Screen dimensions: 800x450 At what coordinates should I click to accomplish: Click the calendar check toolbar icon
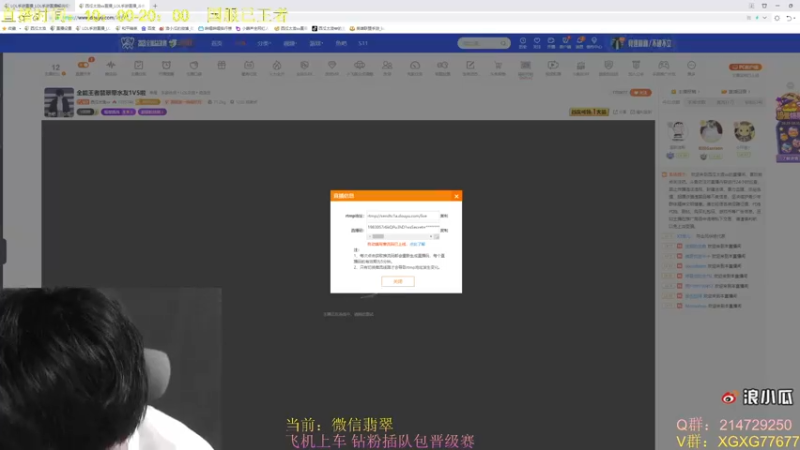click(x=138, y=65)
